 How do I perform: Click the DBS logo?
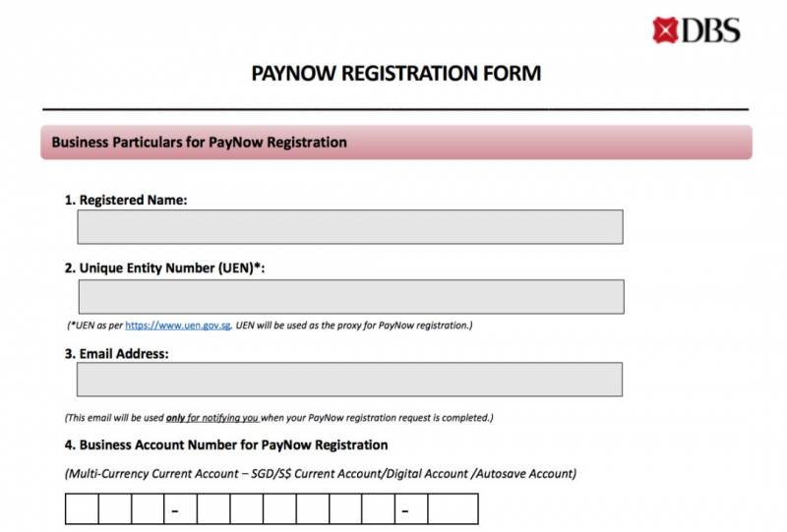tap(696, 30)
